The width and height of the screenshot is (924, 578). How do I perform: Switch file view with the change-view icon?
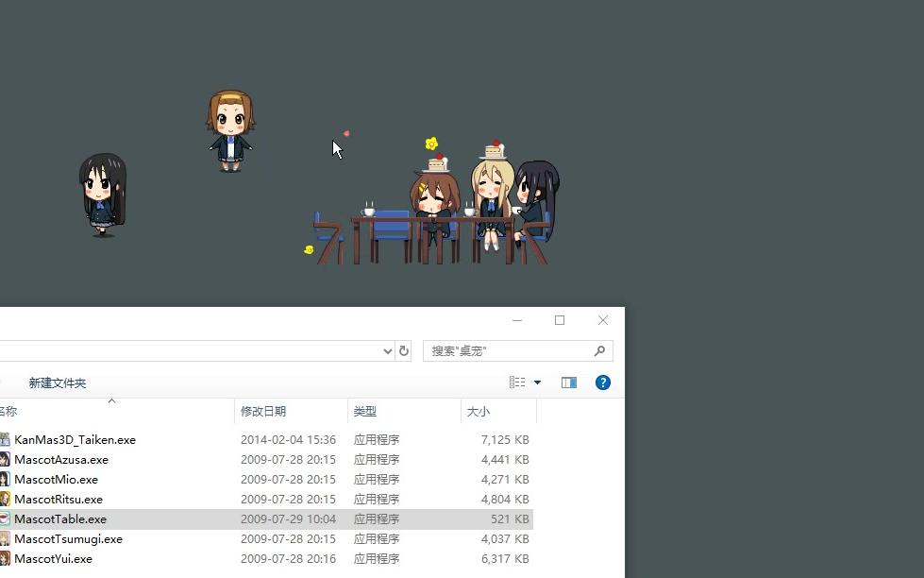click(515, 382)
